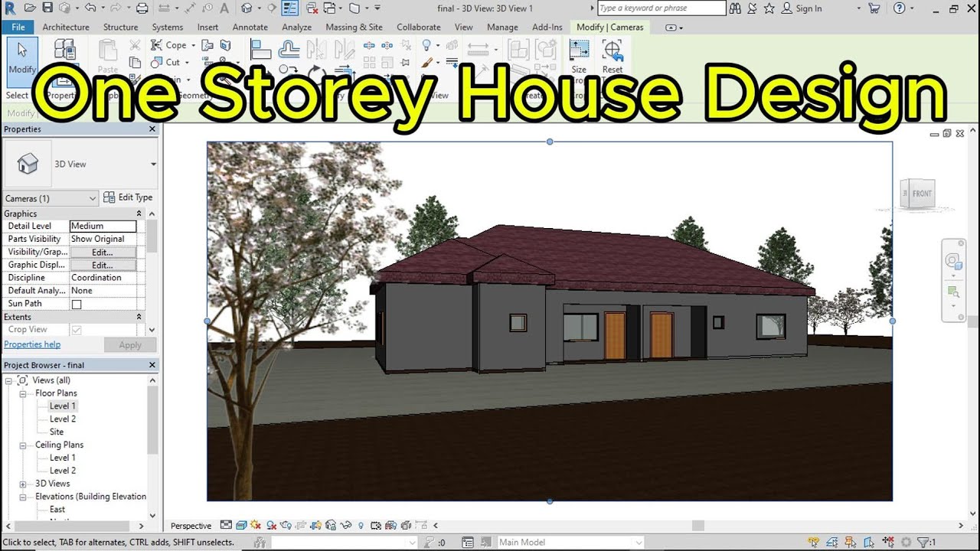The height and width of the screenshot is (551, 980).
Task: Open the Properties help link
Action: click(x=32, y=344)
